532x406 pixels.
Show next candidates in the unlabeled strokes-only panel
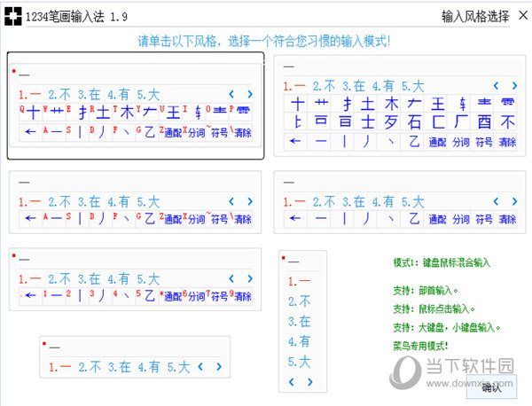[x=514, y=201]
